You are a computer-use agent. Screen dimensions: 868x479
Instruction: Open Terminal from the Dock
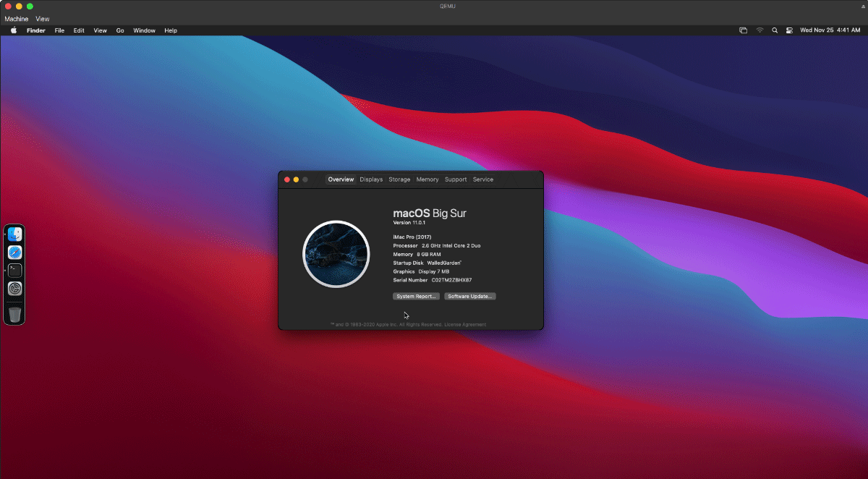14,271
